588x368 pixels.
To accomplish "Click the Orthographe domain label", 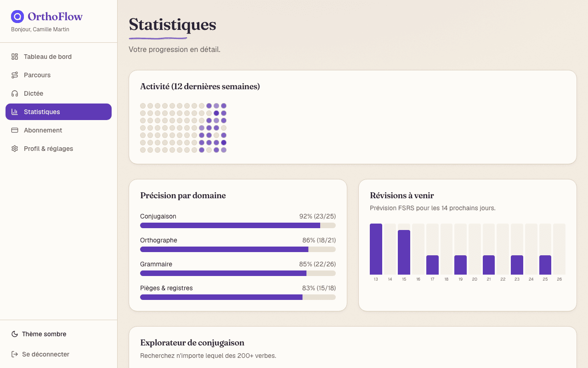I will coord(158,240).
